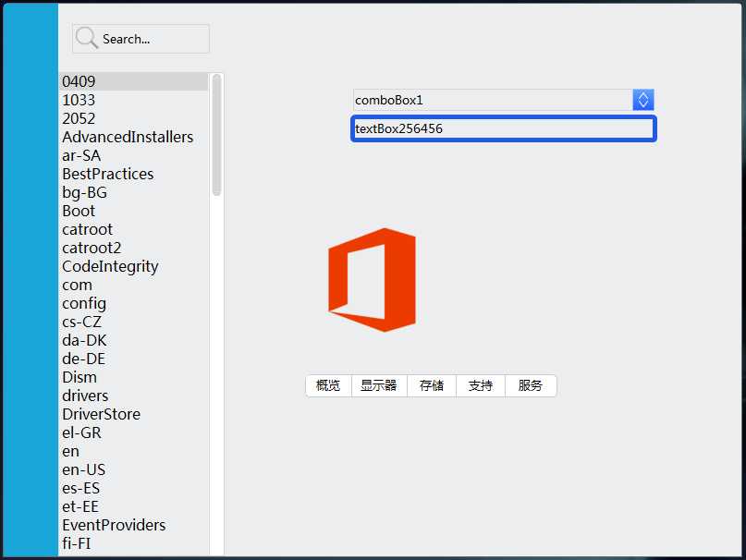Select Dism in the list
The height and width of the screenshot is (560, 746).
(134, 377)
